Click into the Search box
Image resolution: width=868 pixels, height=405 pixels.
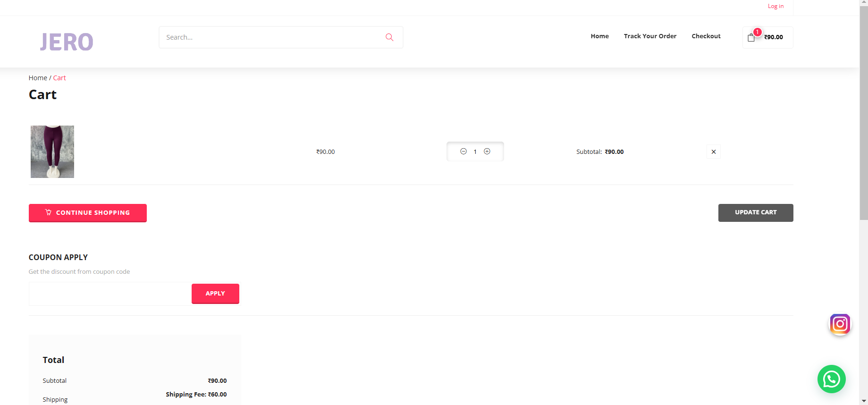pos(271,37)
